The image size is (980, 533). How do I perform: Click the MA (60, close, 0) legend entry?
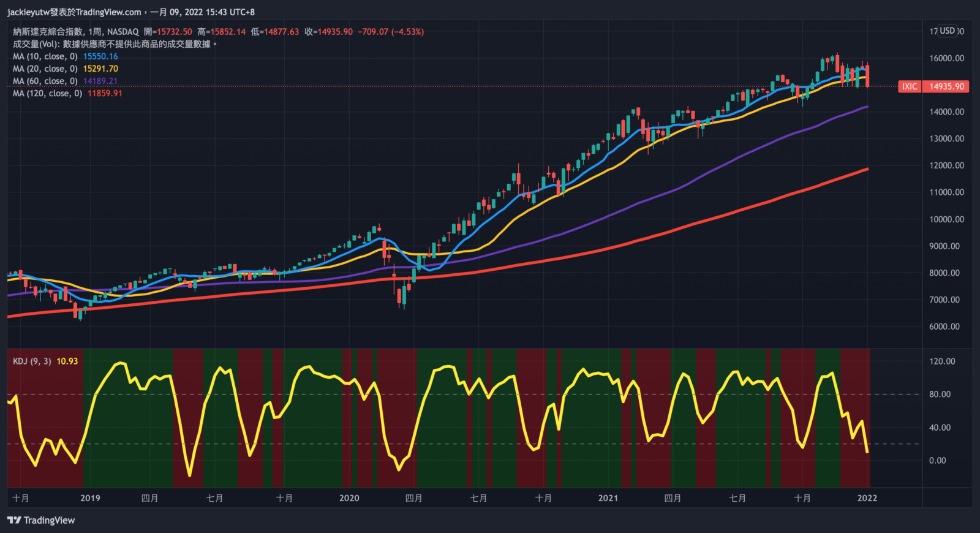[45, 81]
